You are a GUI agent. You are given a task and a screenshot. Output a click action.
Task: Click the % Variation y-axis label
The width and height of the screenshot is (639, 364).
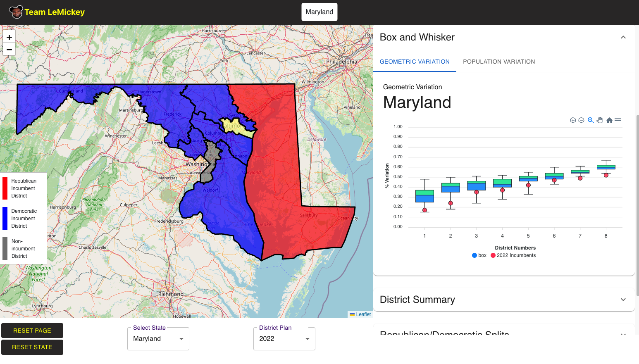coord(387,176)
